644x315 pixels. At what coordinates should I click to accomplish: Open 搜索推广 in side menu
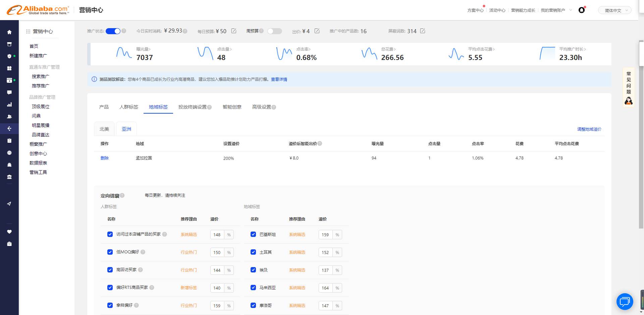point(41,76)
